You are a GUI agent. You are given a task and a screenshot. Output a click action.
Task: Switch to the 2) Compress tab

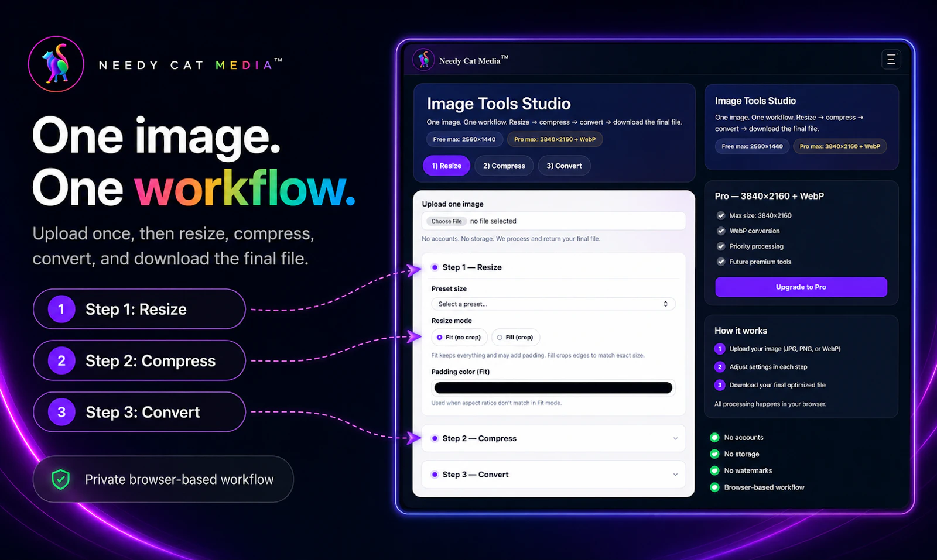point(504,166)
